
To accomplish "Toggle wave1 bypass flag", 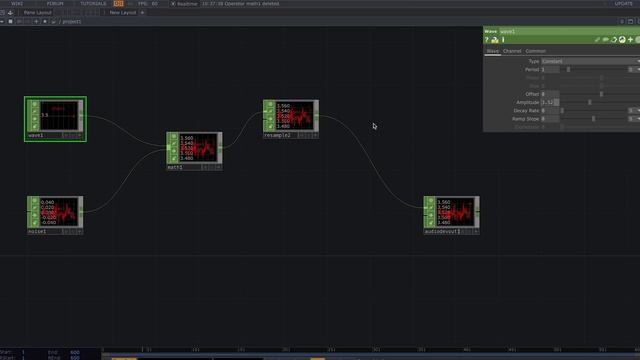I will tap(35, 111).
